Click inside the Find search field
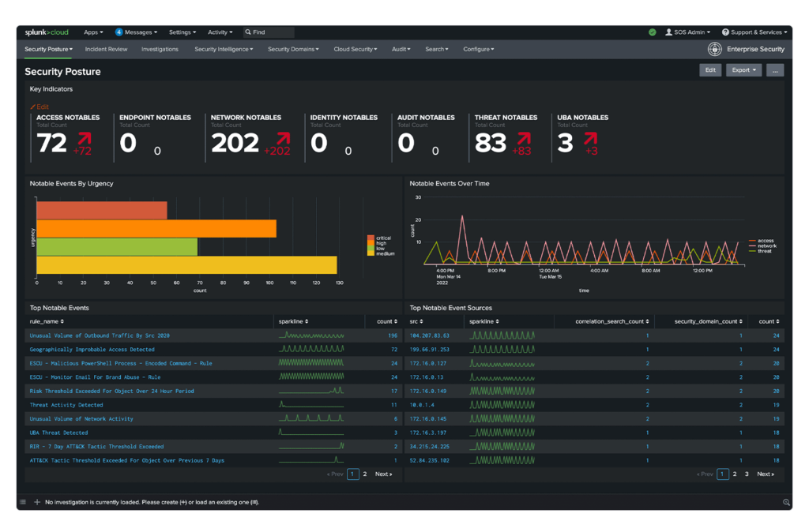 [x=269, y=32]
